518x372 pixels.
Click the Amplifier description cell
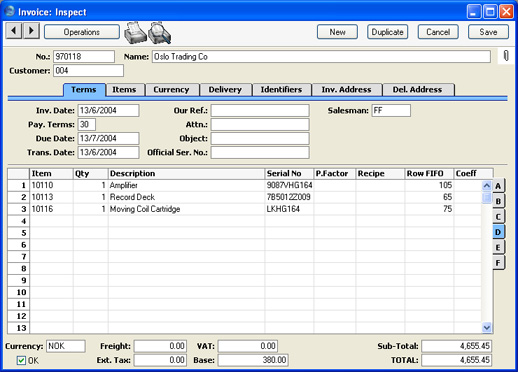[186, 185]
